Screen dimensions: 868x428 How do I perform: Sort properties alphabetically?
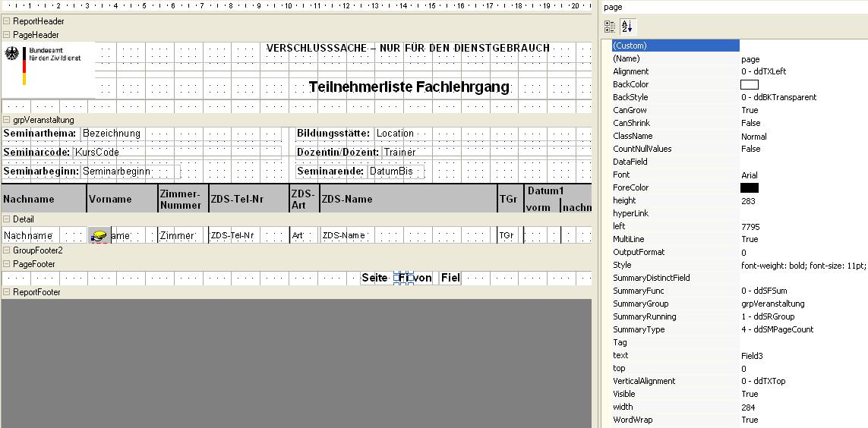[x=626, y=27]
